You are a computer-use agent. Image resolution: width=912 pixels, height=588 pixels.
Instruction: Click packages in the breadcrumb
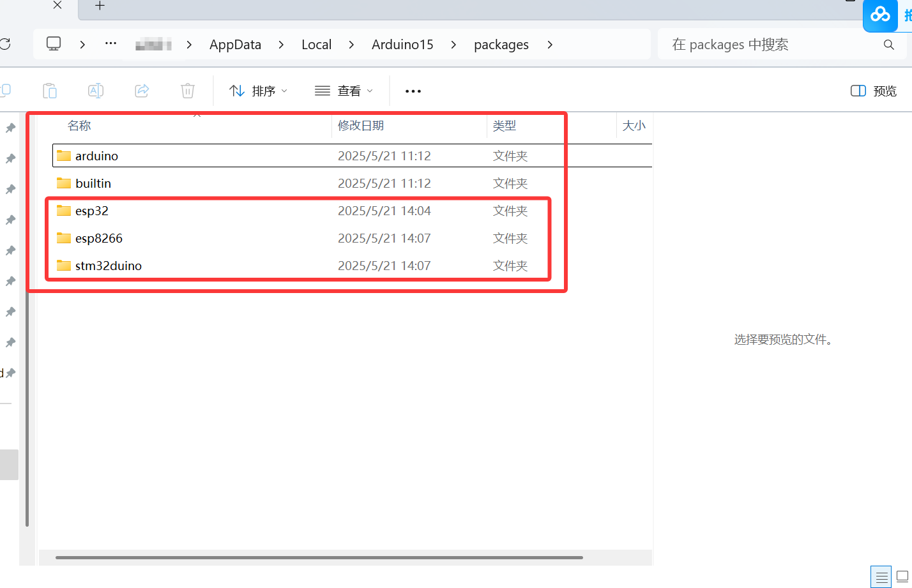click(501, 45)
